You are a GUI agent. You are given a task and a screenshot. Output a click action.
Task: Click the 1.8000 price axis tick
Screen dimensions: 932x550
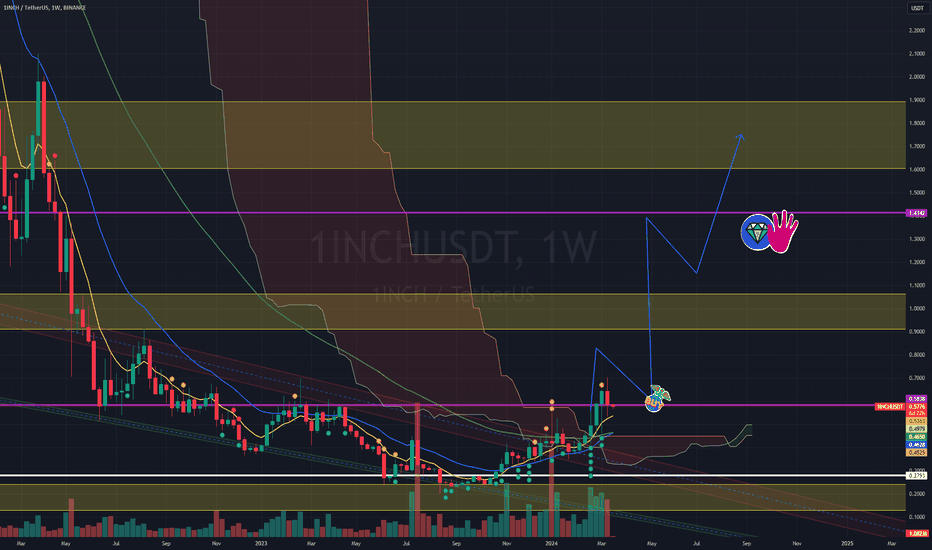[x=917, y=123]
